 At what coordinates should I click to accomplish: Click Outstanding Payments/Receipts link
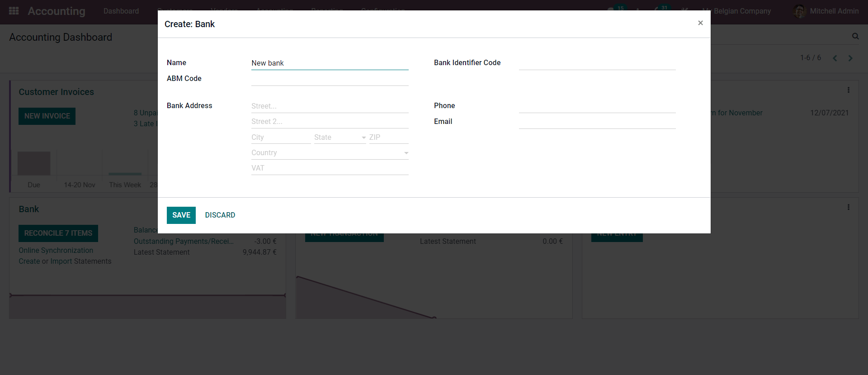tap(184, 242)
